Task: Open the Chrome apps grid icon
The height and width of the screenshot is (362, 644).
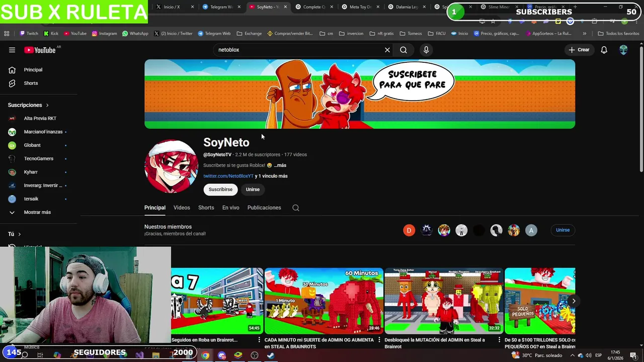Action: tap(7, 33)
